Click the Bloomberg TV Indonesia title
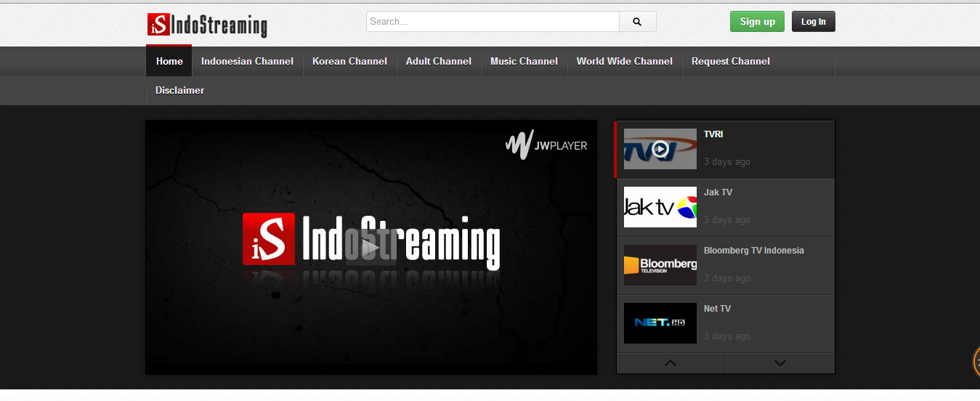This screenshot has width=980, height=401. tap(754, 251)
